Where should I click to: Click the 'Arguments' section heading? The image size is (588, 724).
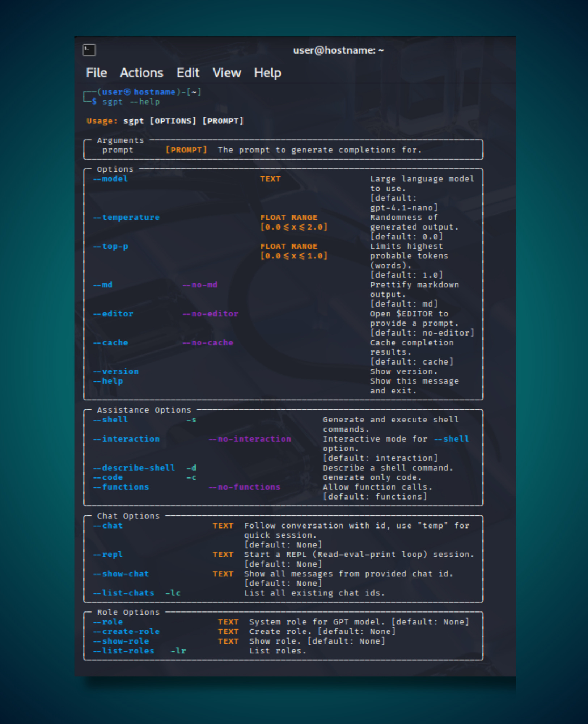click(x=120, y=140)
